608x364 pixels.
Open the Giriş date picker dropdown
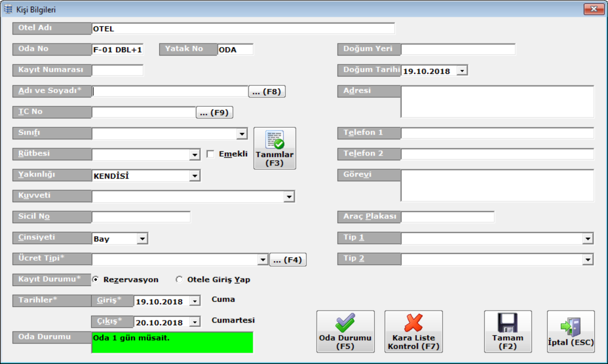pyautogui.click(x=194, y=301)
